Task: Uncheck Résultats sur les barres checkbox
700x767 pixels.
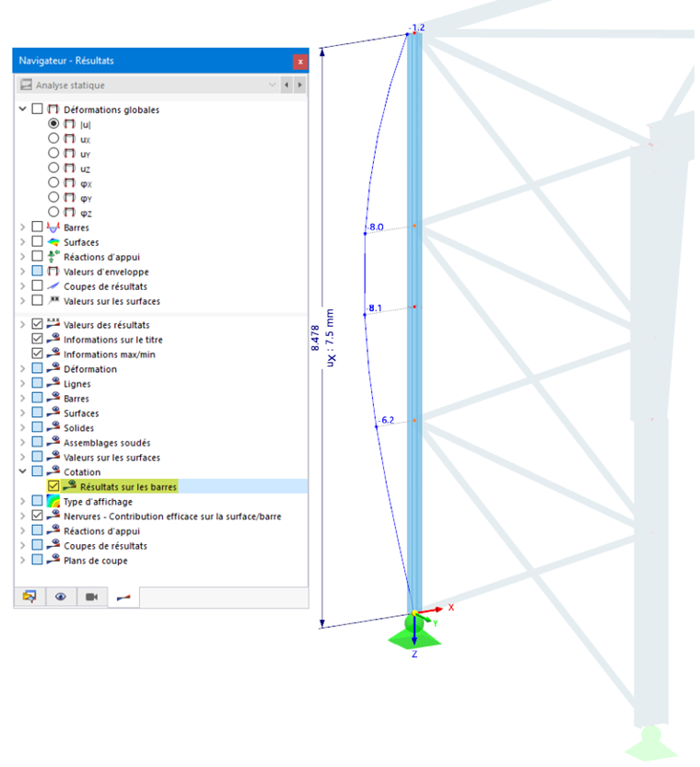Action: click(x=53, y=486)
